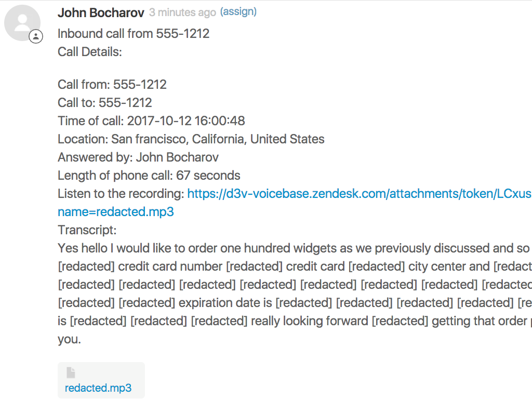Click the "3 minutes ago" timestamp
This screenshot has width=532, height=399.
[x=182, y=12]
